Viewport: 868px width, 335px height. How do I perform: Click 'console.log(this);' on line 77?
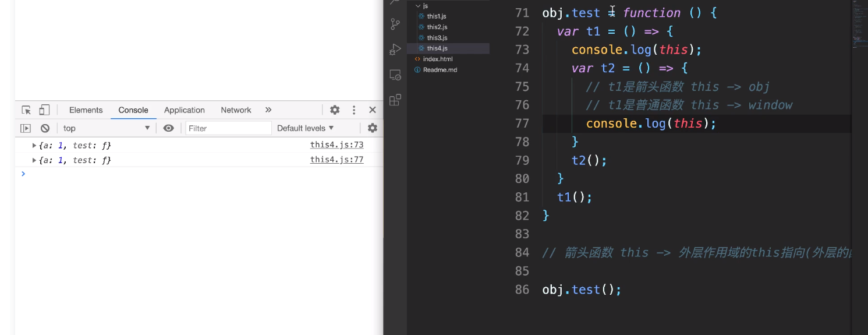coord(651,124)
